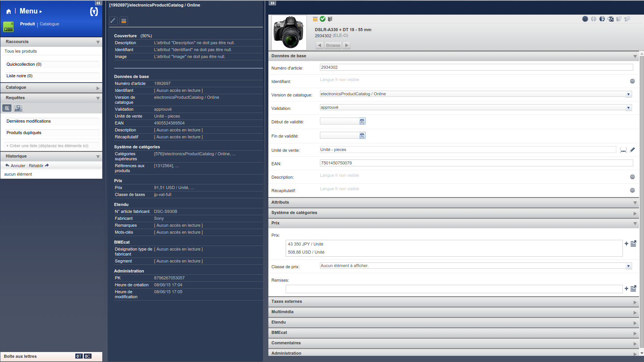Click the dark gear badge icon top right
644x362 pixels.
[585, 19]
